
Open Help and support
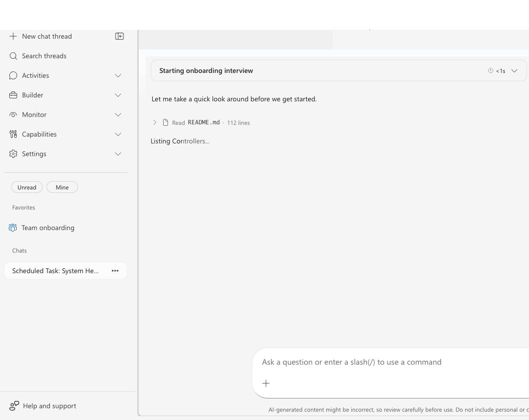click(x=49, y=406)
